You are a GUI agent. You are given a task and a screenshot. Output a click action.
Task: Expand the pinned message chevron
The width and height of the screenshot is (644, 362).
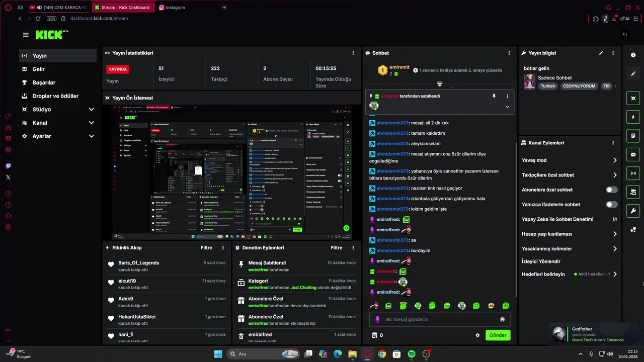click(507, 107)
